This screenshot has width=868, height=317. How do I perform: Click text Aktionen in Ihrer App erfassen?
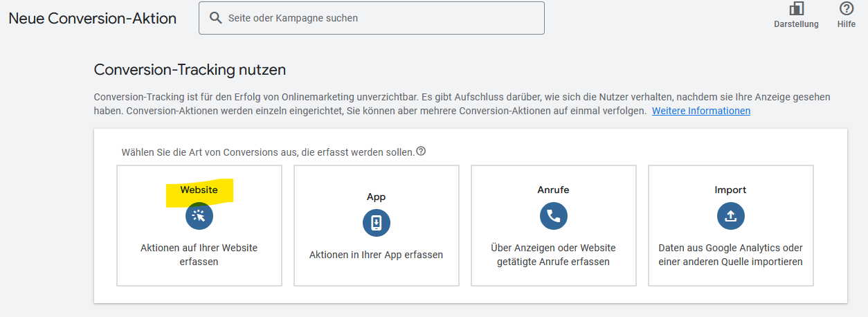point(377,255)
